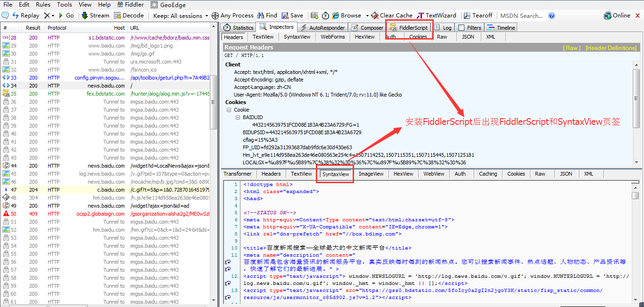Viewport: 644px width, 307px height.
Task: Switch to the Log tab
Action: pos(443,28)
